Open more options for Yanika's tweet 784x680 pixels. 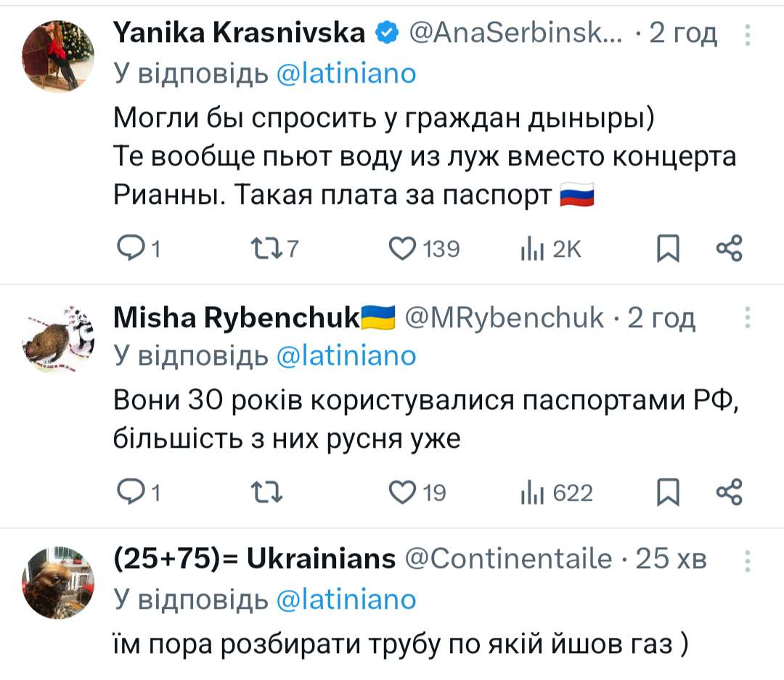pos(748,34)
